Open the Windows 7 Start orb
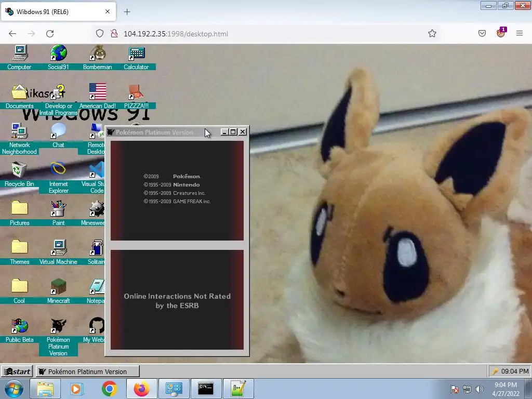This screenshot has width=532, height=399. tap(14, 389)
